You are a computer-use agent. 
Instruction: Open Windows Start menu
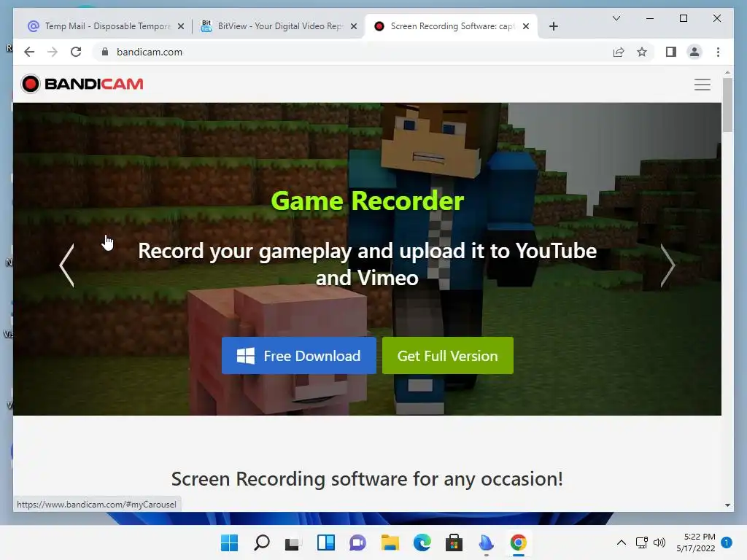pyautogui.click(x=229, y=542)
